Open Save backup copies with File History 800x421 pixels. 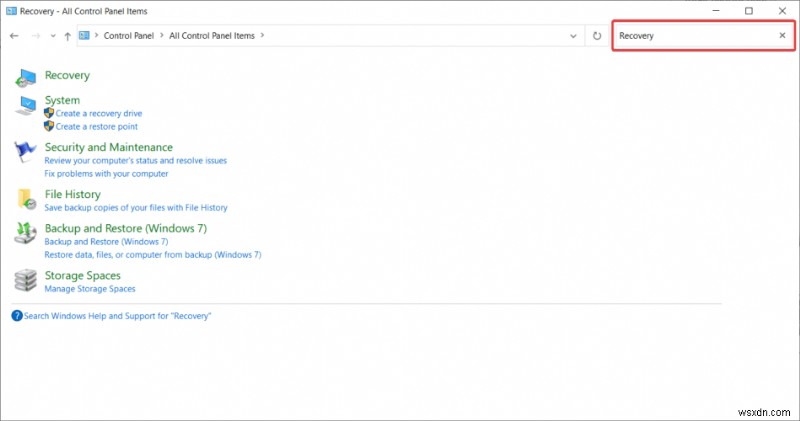136,207
